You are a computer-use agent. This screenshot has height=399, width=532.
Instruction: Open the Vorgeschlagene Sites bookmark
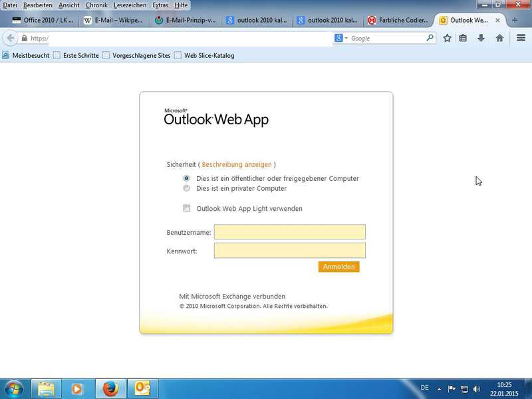coord(137,55)
